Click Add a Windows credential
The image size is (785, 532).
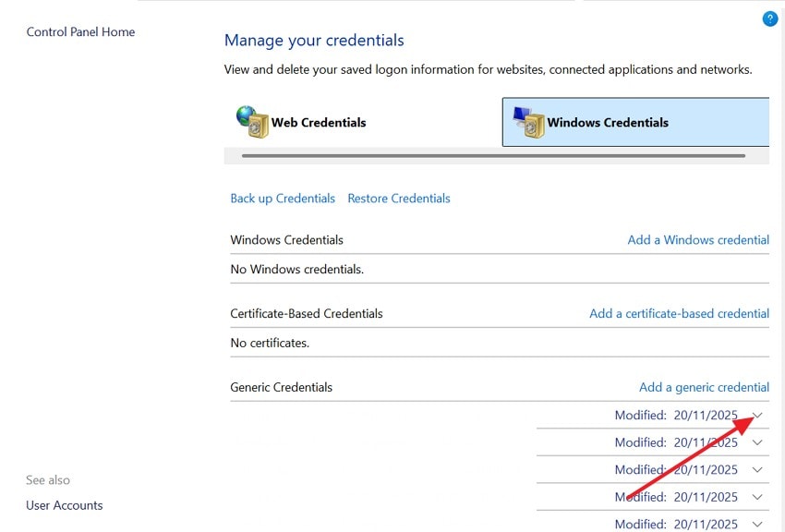698,240
